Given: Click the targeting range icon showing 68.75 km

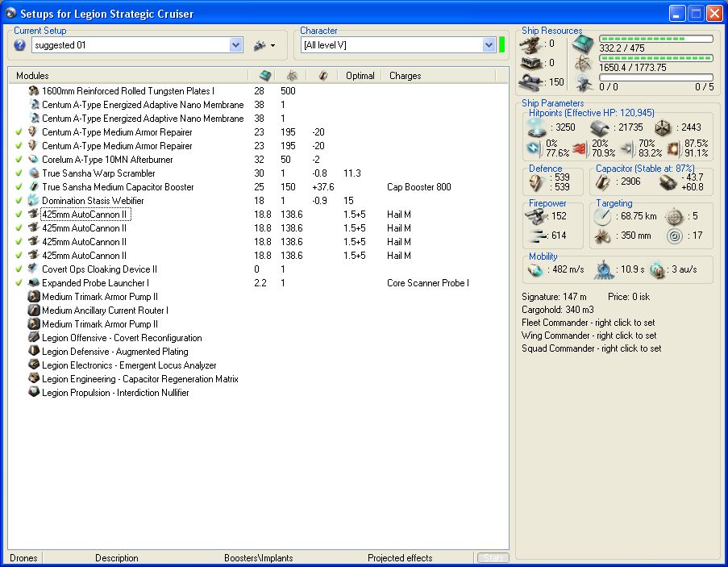Looking at the screenshot, I should [x=603, y=216].
